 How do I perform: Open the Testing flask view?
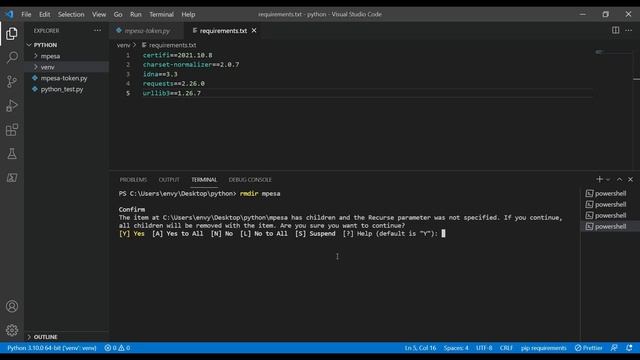point(12,154)
